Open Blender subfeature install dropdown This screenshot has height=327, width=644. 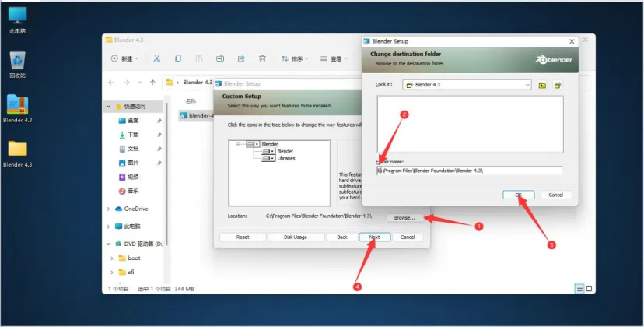268,151
